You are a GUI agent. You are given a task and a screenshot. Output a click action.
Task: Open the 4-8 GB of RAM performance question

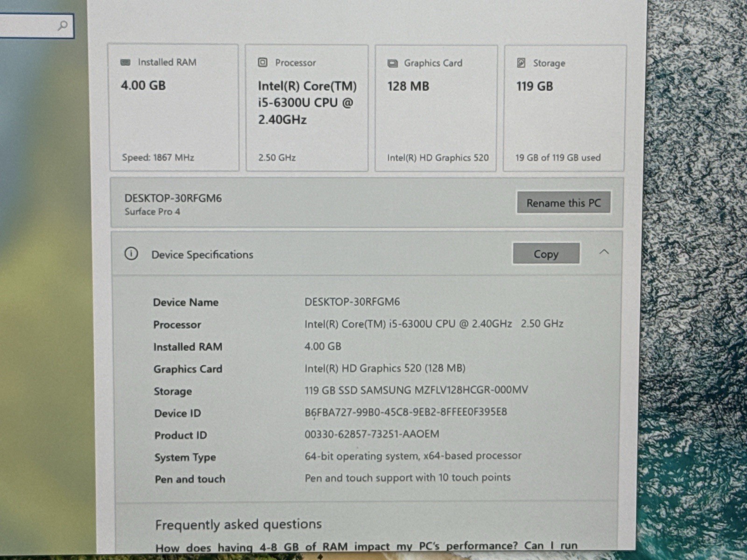[366, 546]
